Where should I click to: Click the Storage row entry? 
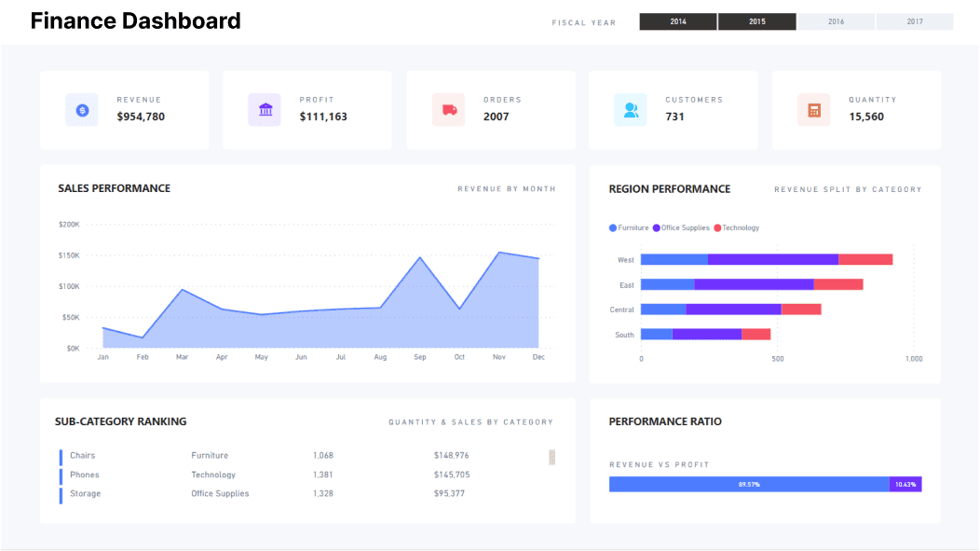[85, 493]
